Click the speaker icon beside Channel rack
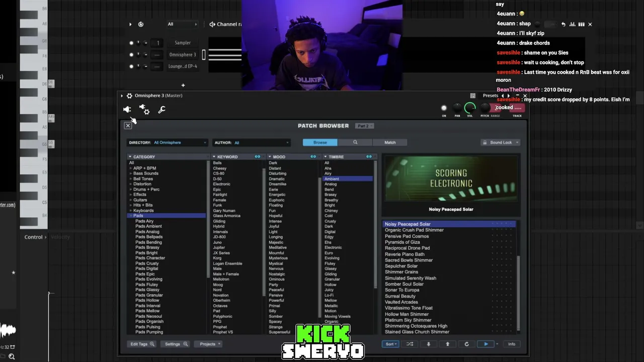The width and height of the screenshot is (644, 362). [212, 24]
